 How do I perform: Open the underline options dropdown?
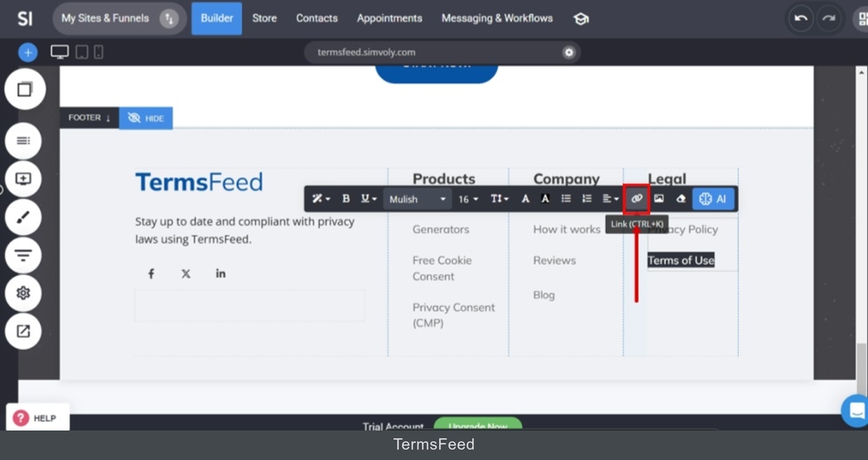[x=369, y=199]
